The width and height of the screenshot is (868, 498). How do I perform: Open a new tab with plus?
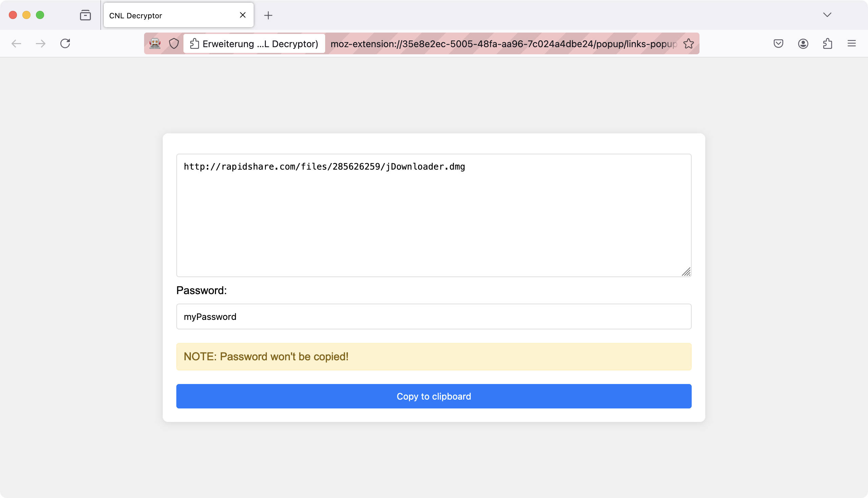268,15
